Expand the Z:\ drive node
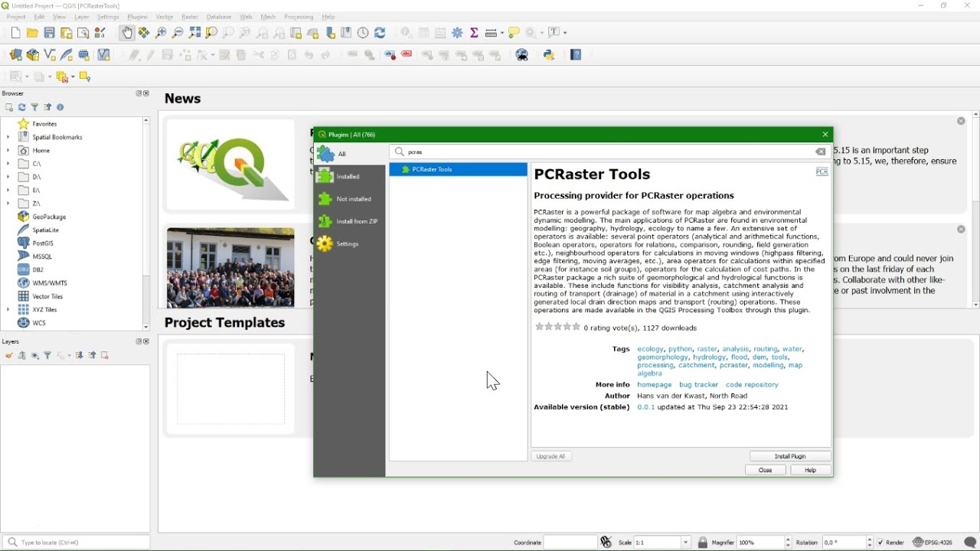The height and width of the screenshot is (551, 980). coord(8,204)
